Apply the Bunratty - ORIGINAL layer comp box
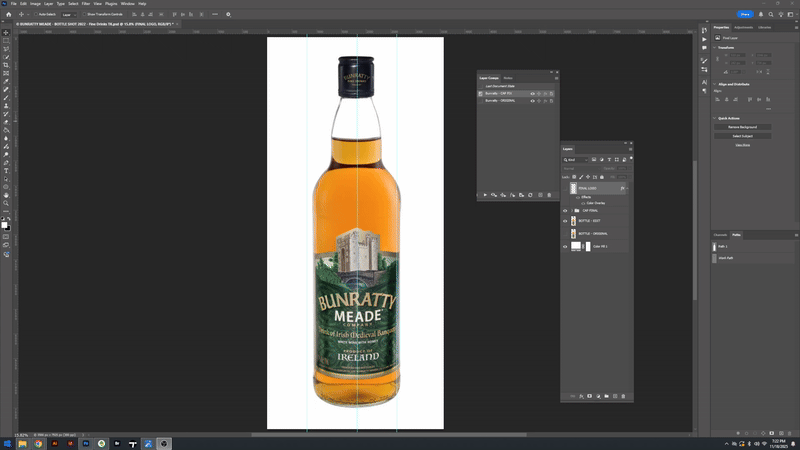This screenshot has height=450, width=800. click(x=480, y=101)
